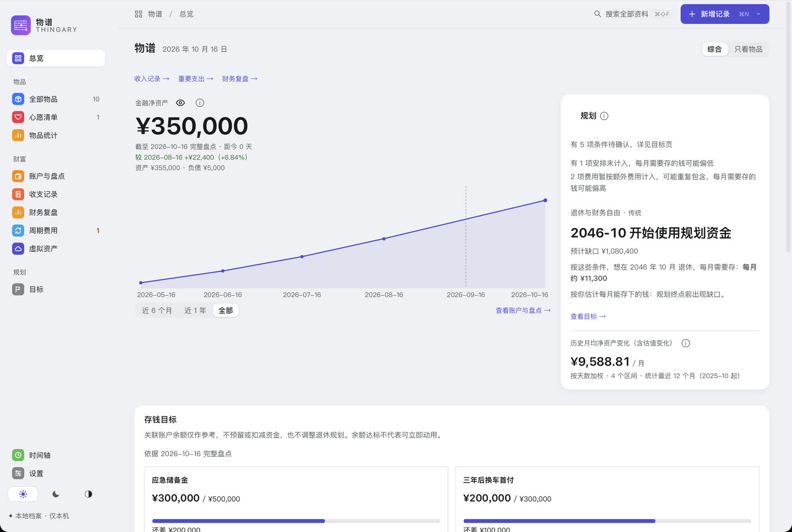This screenshot has width=792, height=532.
Task: Click 本地档案 · 仅本机 status
Action: (x=39, y=516)
